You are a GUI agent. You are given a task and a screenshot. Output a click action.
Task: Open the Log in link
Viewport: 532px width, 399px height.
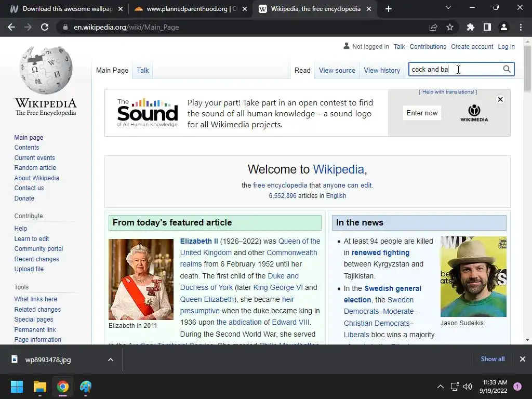tap(506, 46)
